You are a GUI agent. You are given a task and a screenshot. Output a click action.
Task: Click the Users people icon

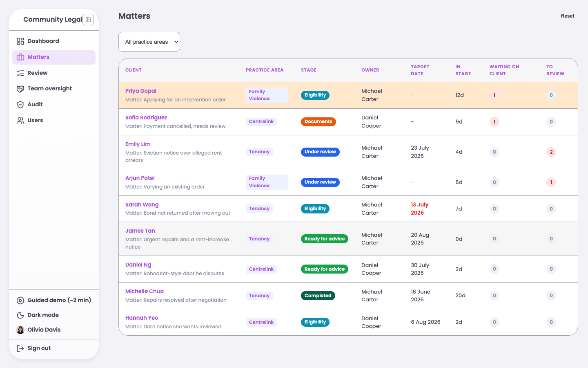(x=20, y=121)
